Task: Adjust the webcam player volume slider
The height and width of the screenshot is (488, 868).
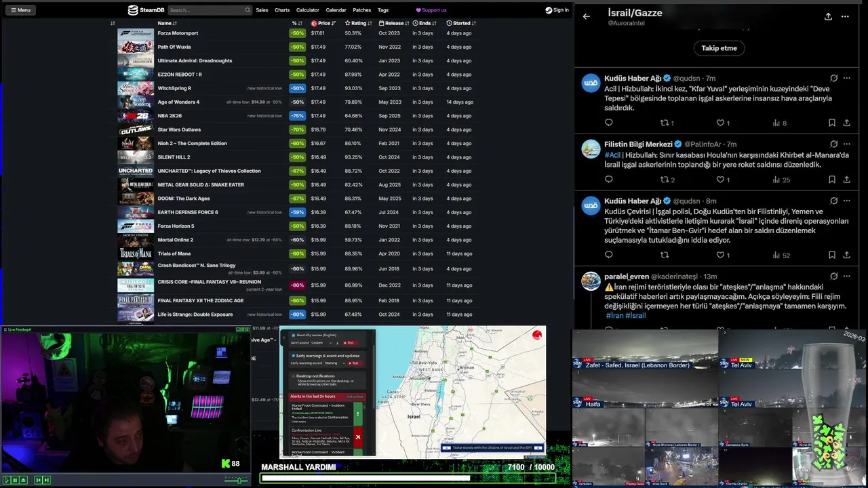Action: (x=237, y=480)
